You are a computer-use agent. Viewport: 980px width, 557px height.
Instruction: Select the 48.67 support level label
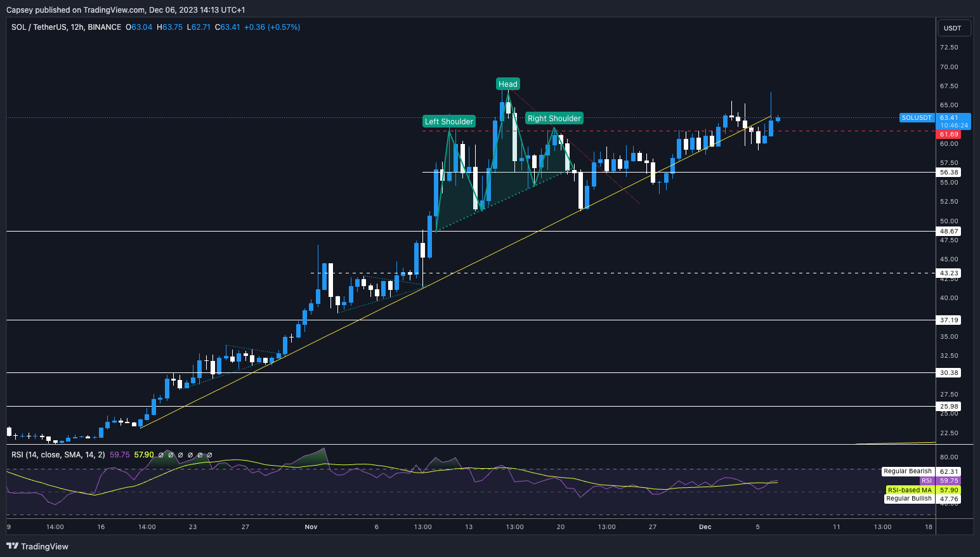tap(949, 232)
